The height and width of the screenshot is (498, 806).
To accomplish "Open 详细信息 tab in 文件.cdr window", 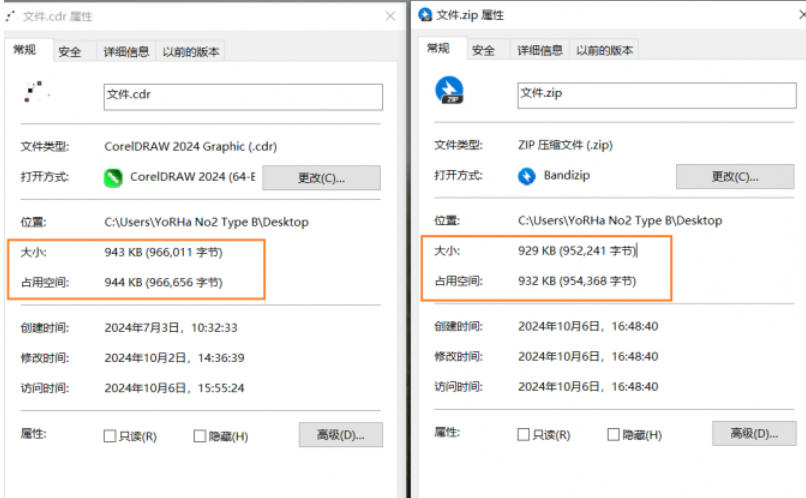I will pyautogui.click(x=126, y=51).
